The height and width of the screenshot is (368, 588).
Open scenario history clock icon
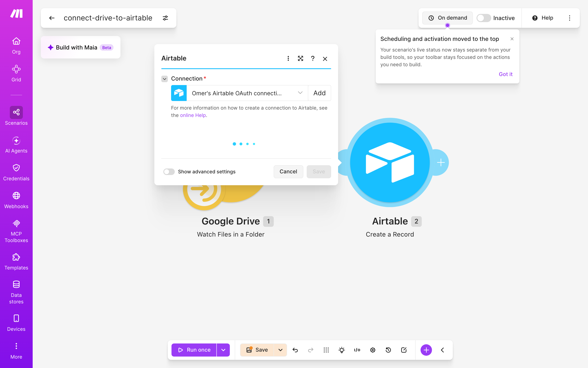(x=388, y=350)
